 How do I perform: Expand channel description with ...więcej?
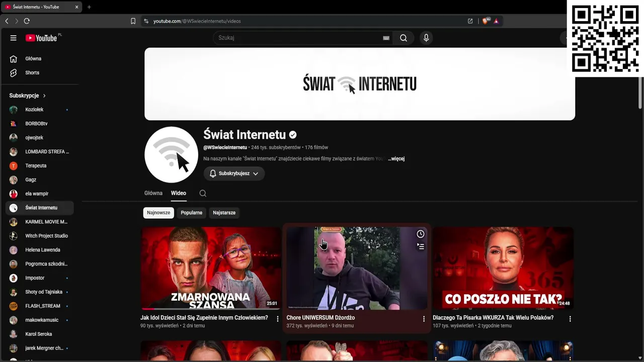[x=396, y=159]
